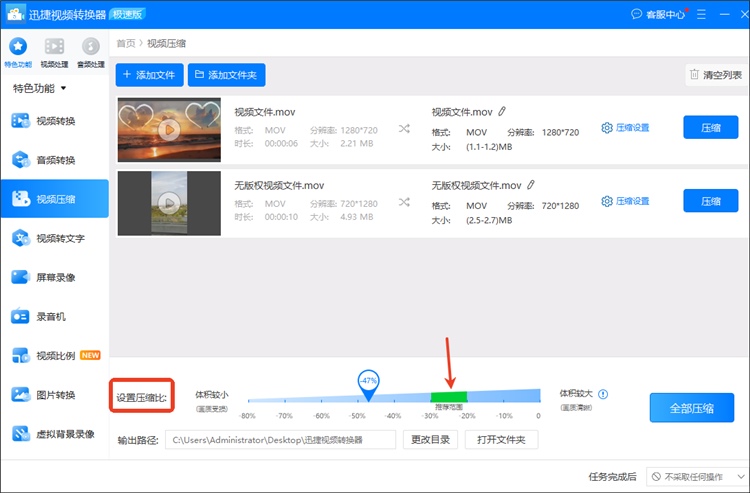Select the 图片转换 image converter

pos(55,395)
